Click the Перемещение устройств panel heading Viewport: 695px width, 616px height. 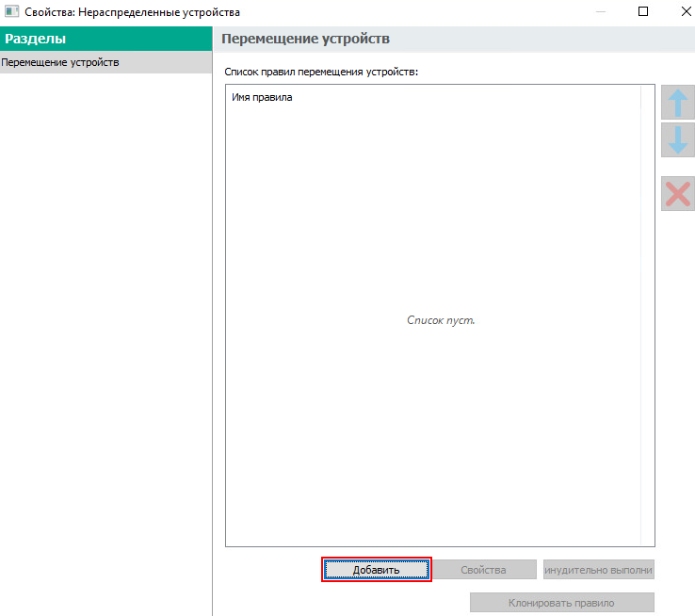click(305, 39)
